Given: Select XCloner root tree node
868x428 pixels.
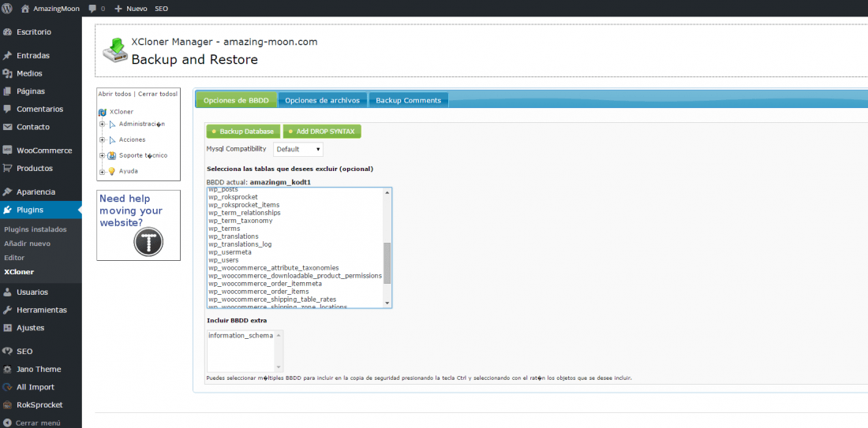Looking at the screenshot, I should 122,112.
